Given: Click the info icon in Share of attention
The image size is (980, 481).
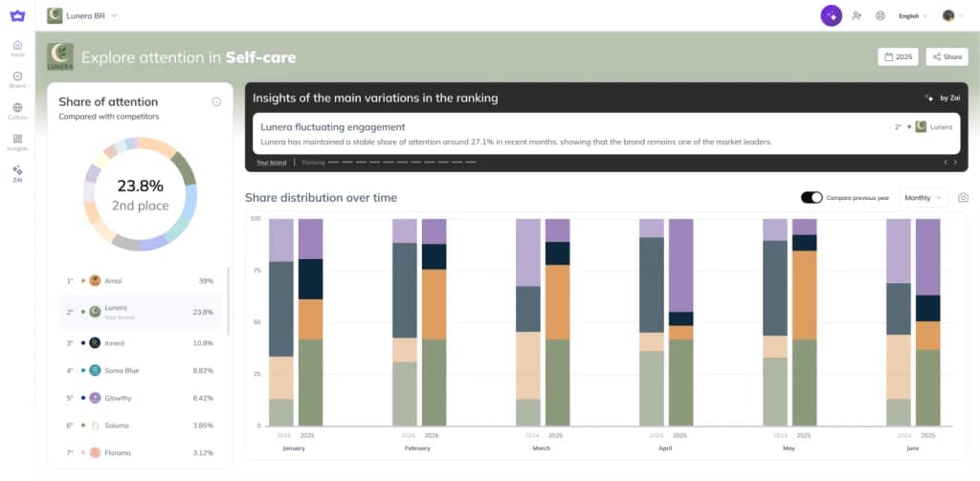Looking at the screenshot, I should coord(216,101).
